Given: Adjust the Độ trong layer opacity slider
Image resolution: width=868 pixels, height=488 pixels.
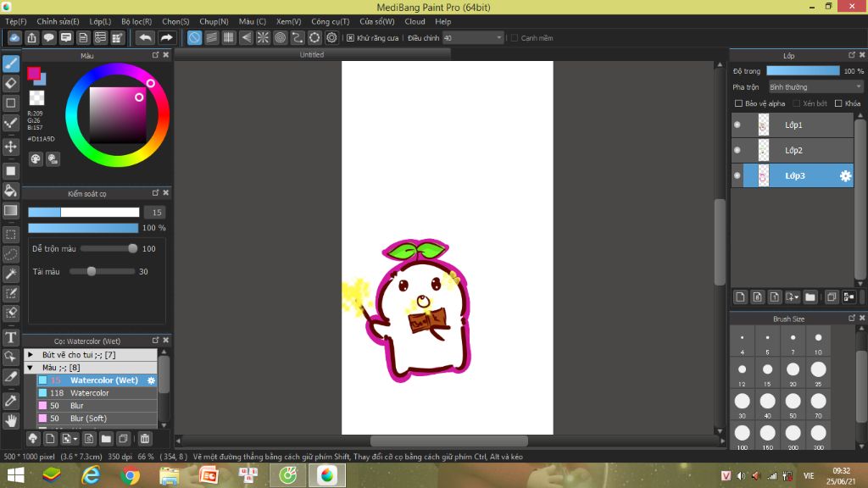Looking at the screenshot, I should point(803,71).
